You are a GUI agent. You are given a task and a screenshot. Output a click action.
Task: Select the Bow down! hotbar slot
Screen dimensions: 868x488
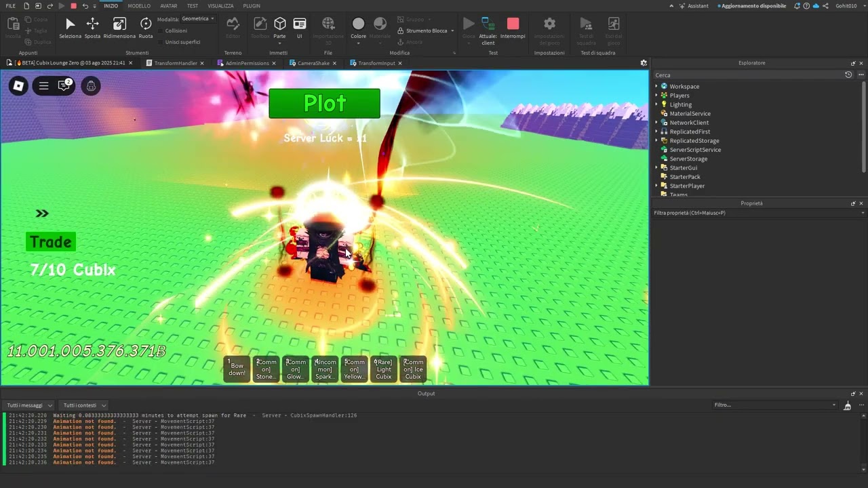237,369
